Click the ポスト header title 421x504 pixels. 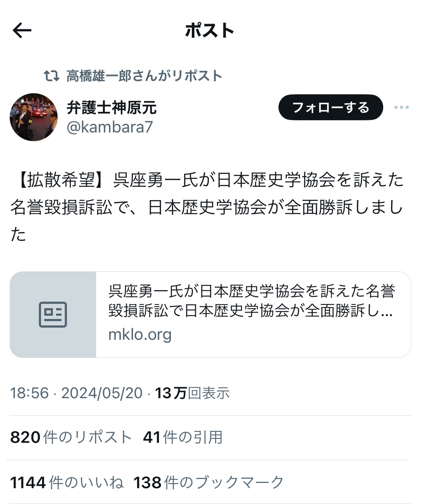[x=209, y=31]
